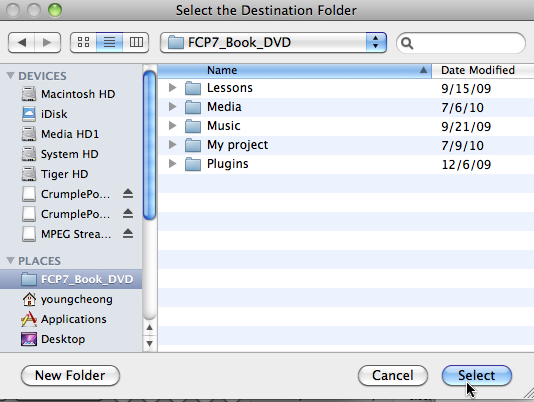This screenshot has height=402, width=534.
Task: Eject the first CrumplePo... volume
Action: pyautogui.click(x=128, y=194)
